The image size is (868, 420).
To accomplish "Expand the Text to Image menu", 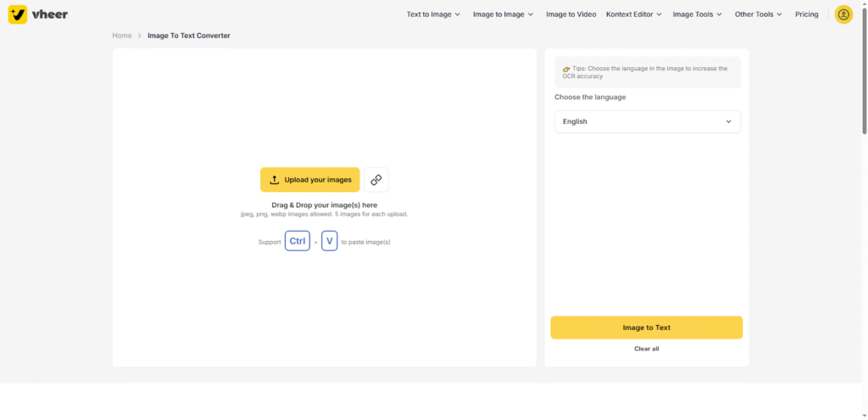I will coord(433,14).
